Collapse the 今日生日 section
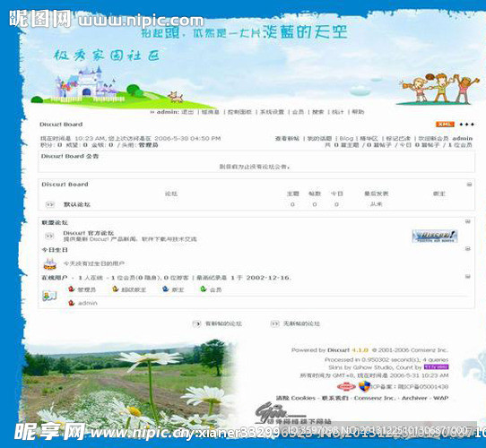 (468, 248)
